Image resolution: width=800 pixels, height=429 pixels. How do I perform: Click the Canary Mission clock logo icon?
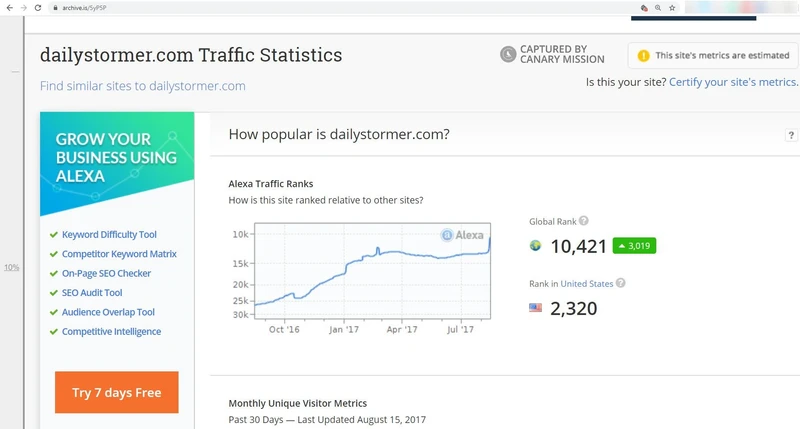tap(508, 54)
